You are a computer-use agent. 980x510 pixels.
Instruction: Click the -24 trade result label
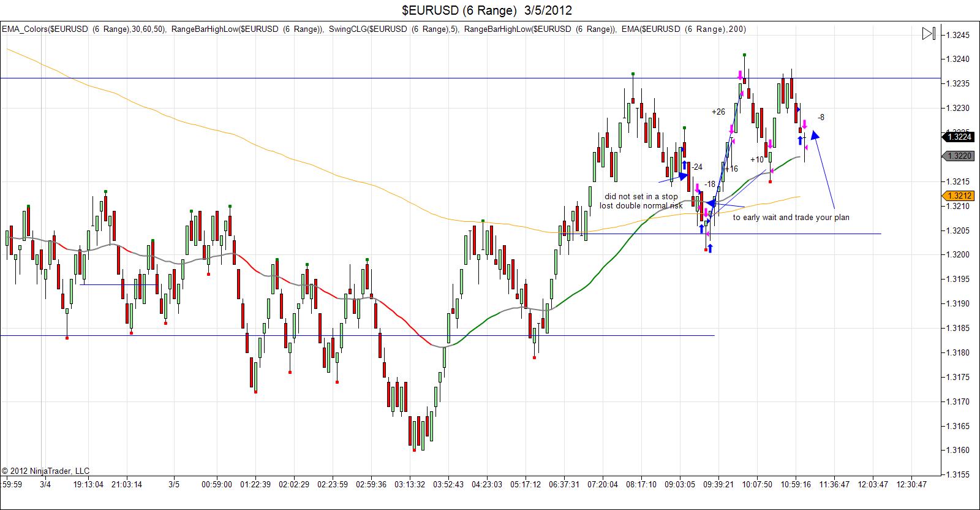pos(696,167)
